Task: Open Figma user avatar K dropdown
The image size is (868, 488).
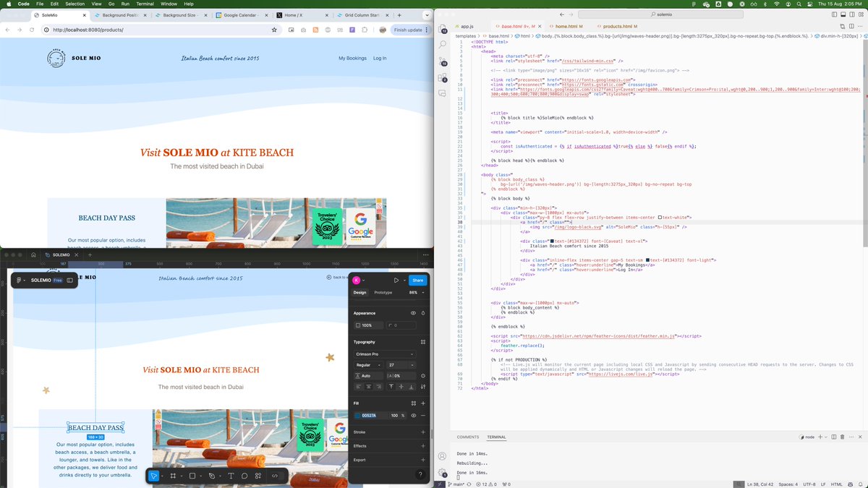Action: [x=359, y=281]
